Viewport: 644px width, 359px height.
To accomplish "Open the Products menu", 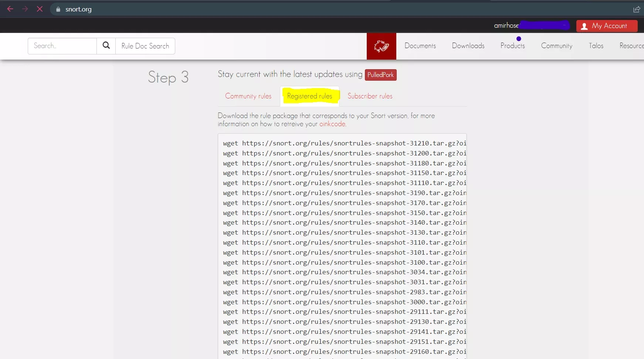I will [x=512, y=46].
